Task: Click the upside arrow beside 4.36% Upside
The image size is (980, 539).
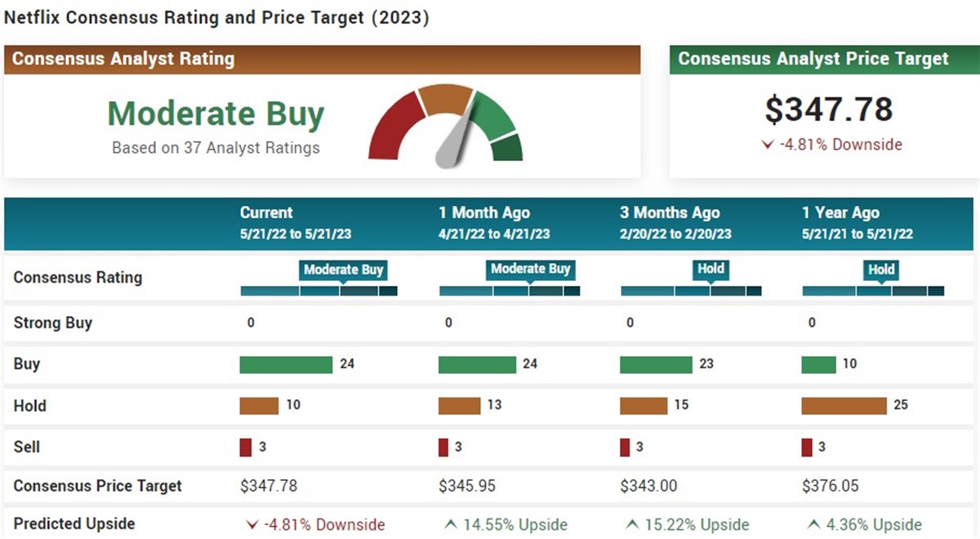Action: point(813,524)
